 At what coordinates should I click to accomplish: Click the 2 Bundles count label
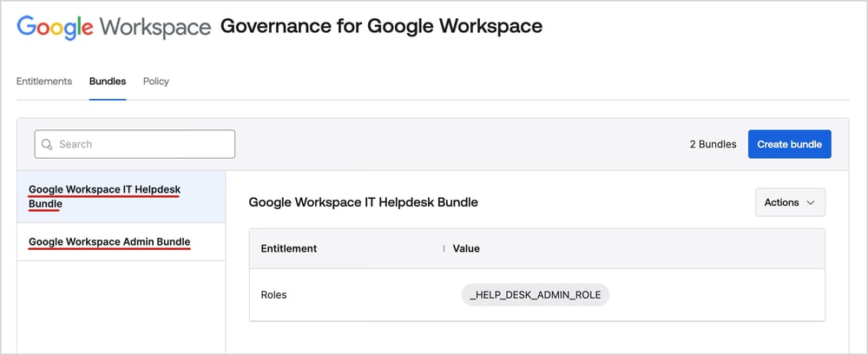713,144
